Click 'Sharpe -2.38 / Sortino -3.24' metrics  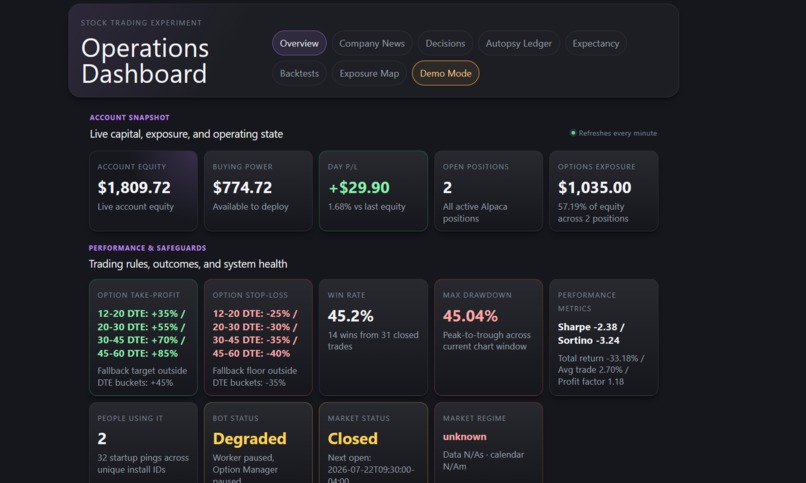[591, 333]
